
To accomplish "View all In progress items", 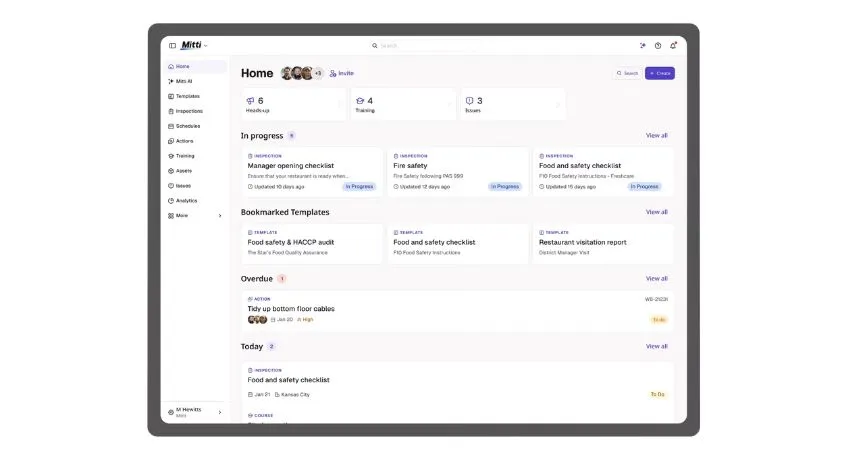I will [x=656, y=136].
